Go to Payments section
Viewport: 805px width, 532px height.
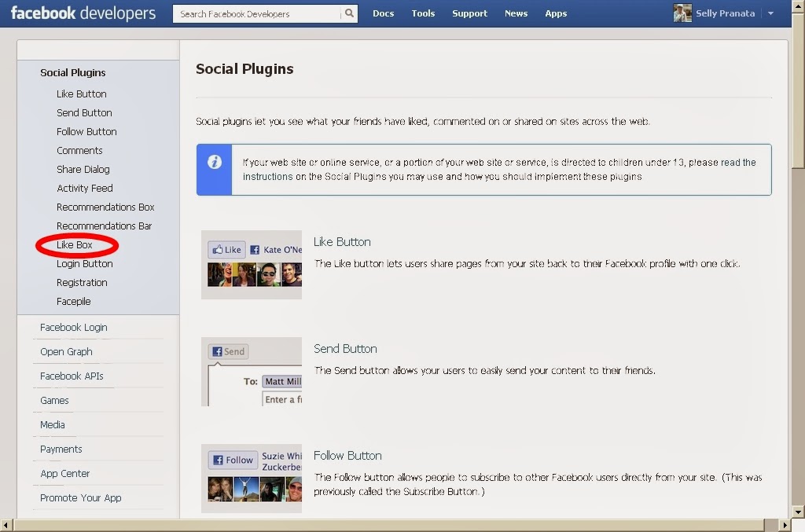[61, 449]
